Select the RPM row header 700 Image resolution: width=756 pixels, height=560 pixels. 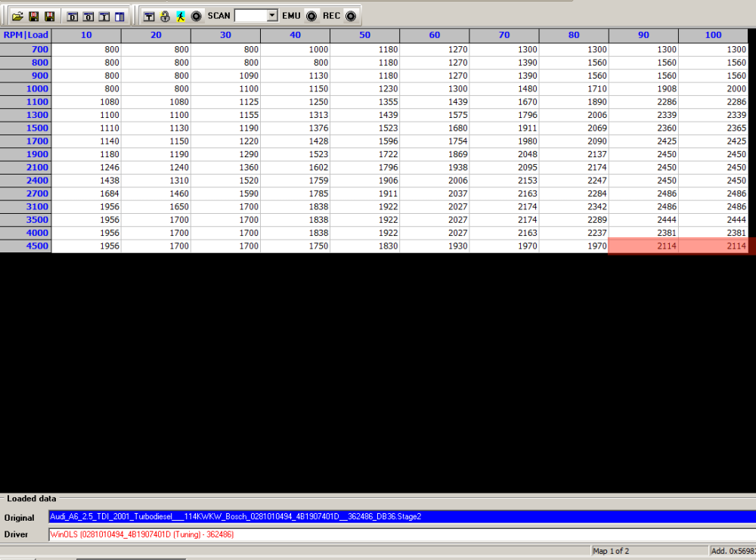pyautogui.click(x=26, y=50)
